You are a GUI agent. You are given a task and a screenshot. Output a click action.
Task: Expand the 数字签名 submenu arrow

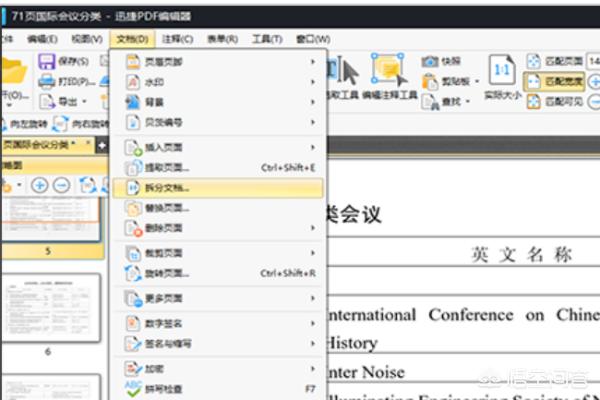click(313, 323)
